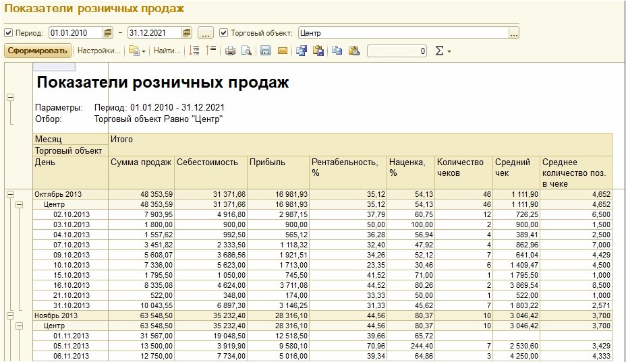
Task: Click ellipsis button in Торговый объект field
Action: tap(514, 33)
